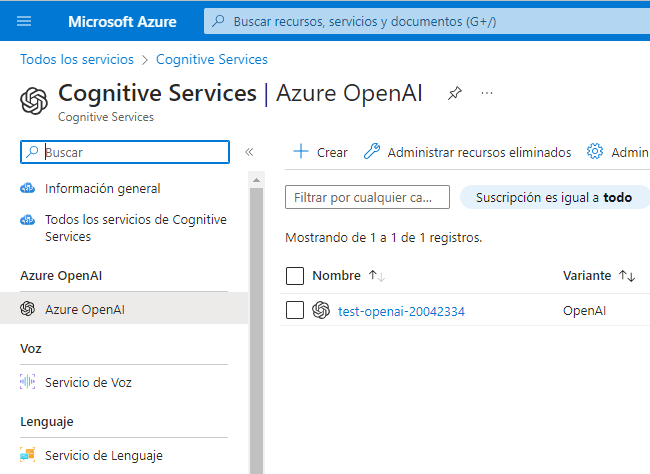Click the gear icon in toolbar
Viewport: 650px width, 474px height.
tap(595, 151)
